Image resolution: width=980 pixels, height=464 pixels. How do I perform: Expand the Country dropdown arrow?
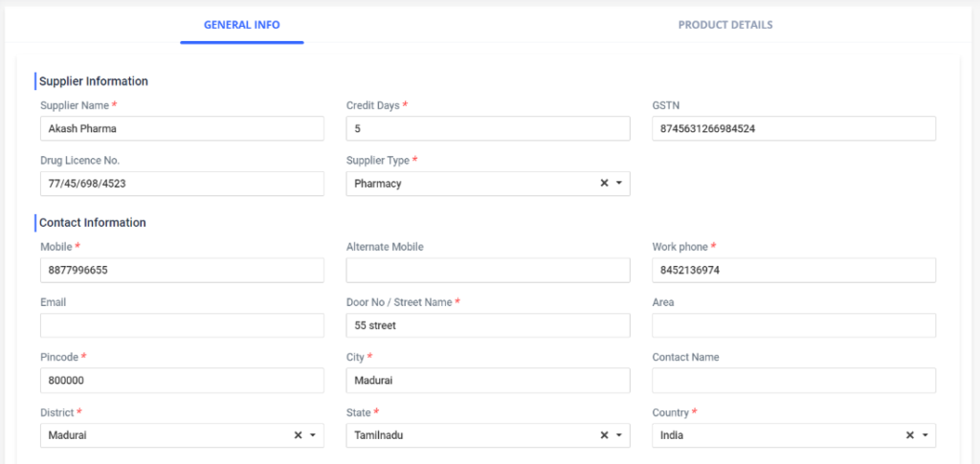[x=925, y=435]
